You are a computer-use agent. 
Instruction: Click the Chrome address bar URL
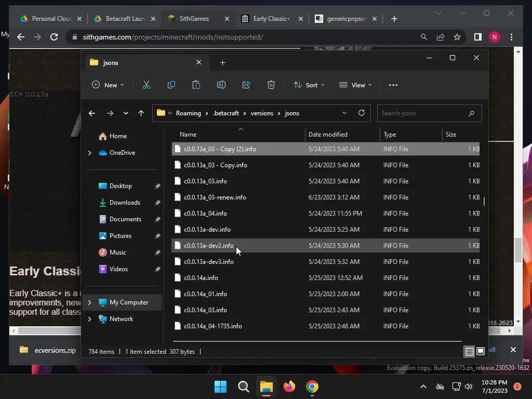click(172, 37)
